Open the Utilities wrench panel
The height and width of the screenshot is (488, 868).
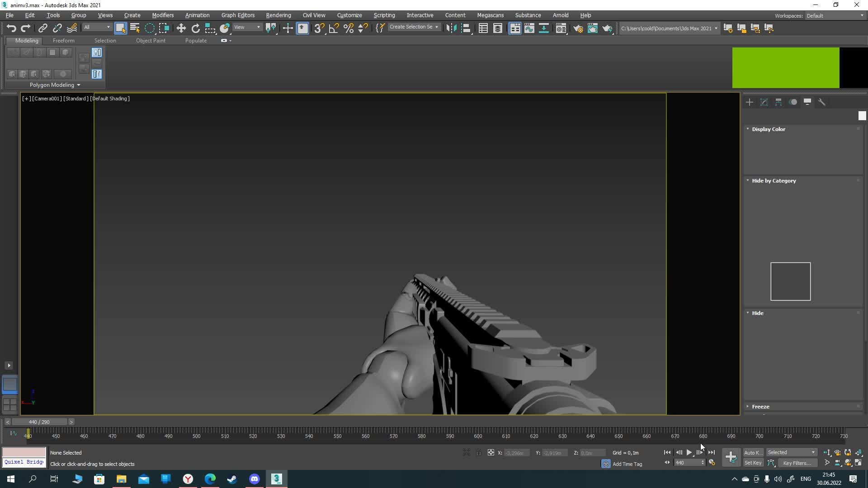tap(822, 102)
